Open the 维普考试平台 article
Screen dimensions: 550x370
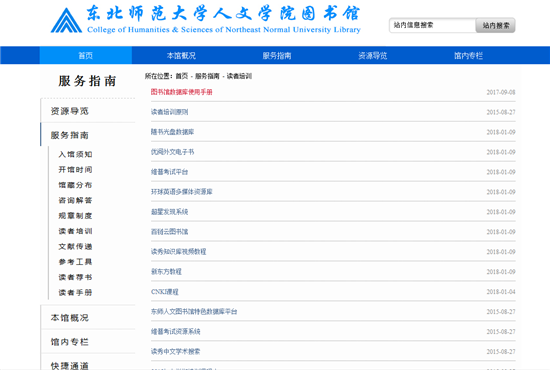pos(169,172)
